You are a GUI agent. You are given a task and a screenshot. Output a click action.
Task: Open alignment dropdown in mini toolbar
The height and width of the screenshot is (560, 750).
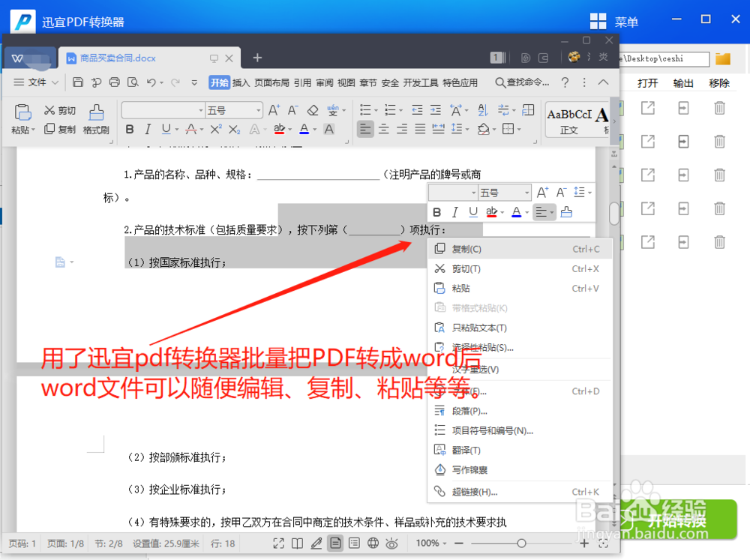pos(551,212)
